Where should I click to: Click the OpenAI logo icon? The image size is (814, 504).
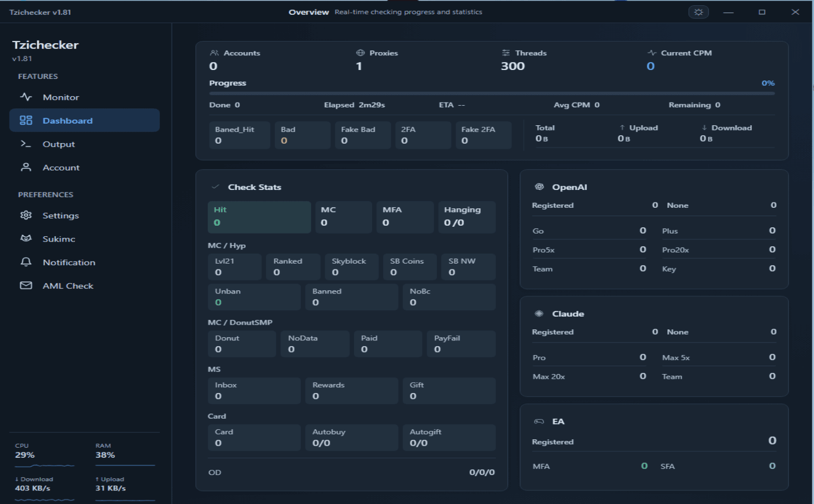click(x=539, y=187)
